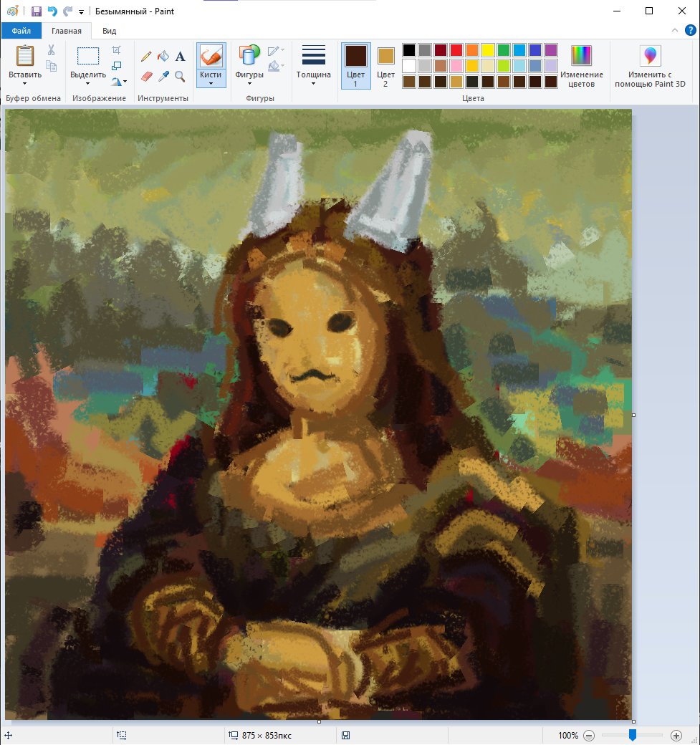Switch to the Вид tab
This screenshot has height=745, width=700.
[110, 31]
